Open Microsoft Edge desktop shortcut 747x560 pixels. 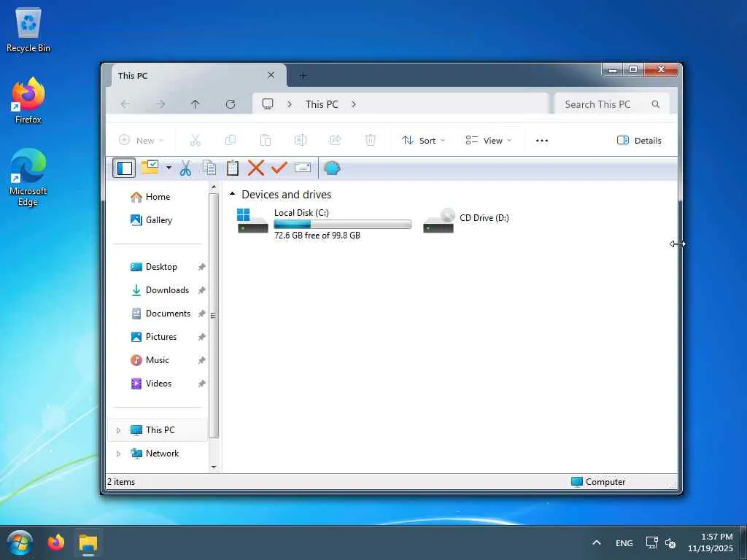click(28, 177)
